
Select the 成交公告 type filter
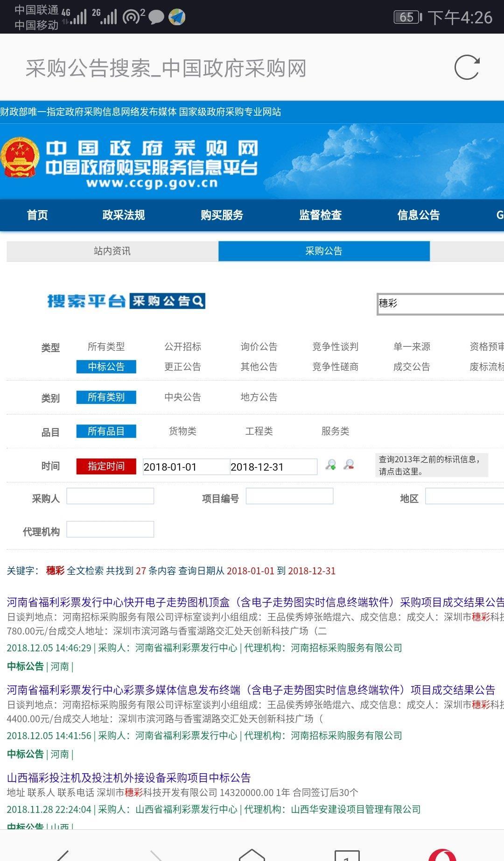point(412,367)
